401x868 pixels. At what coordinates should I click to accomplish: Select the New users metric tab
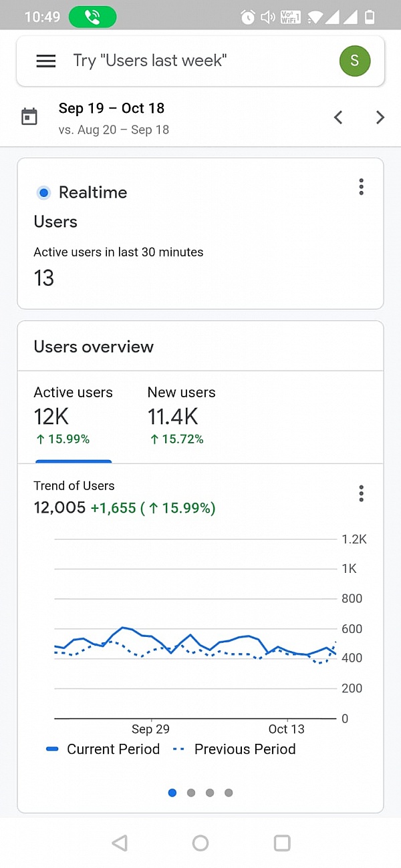tap(181, 414)
